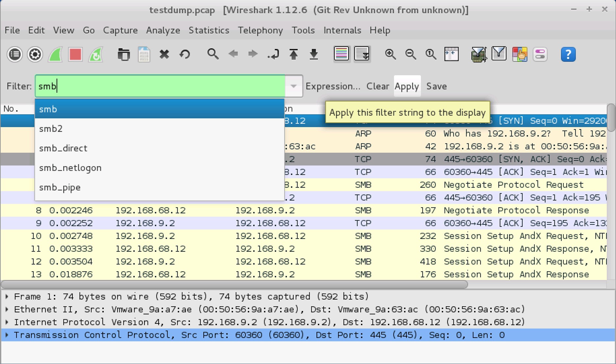The image size is (616, 364).
Task: Open the Statistics menu
Action: tap(209, 30)
